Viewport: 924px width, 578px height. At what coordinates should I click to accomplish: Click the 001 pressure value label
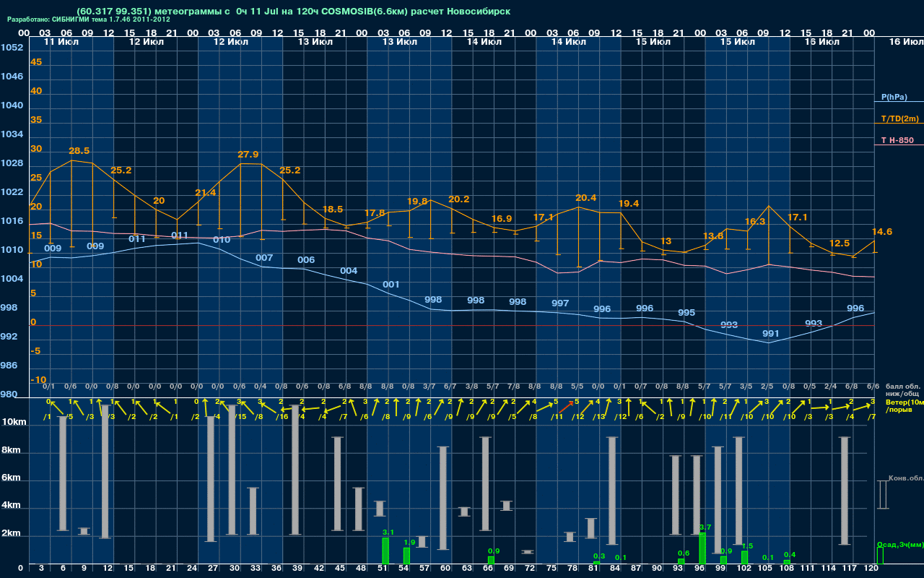[391, 285]
